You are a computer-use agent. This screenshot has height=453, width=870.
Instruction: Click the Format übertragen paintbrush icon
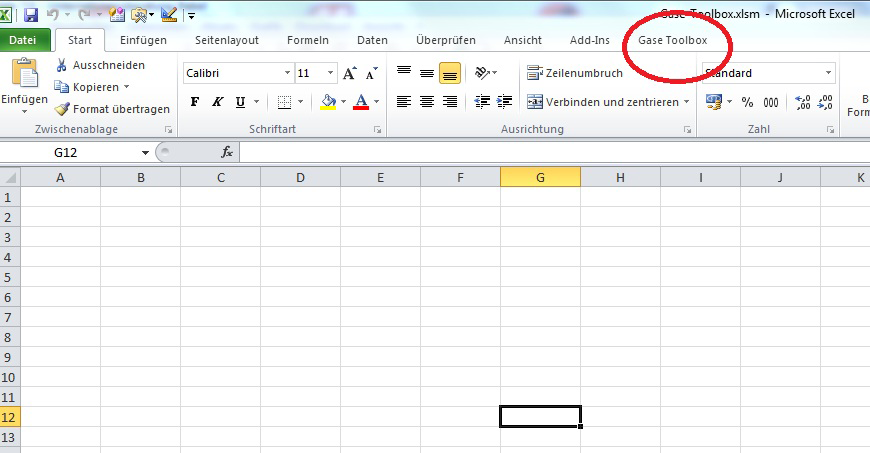tap(62, 109)
